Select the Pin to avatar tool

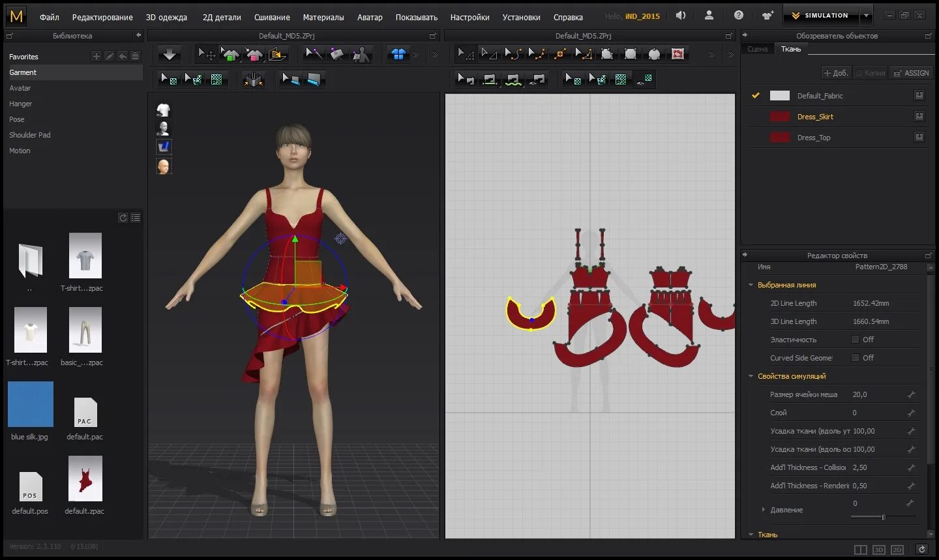(361, 54)
